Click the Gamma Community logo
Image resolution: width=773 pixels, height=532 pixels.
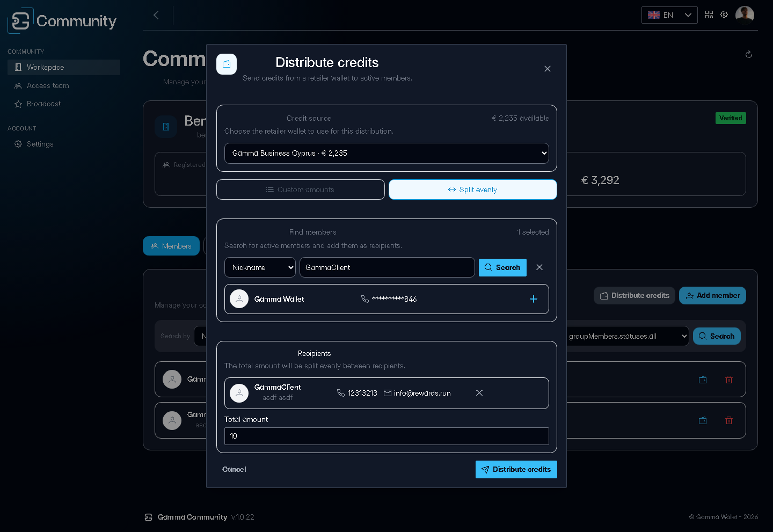click(x=62, y=21)
